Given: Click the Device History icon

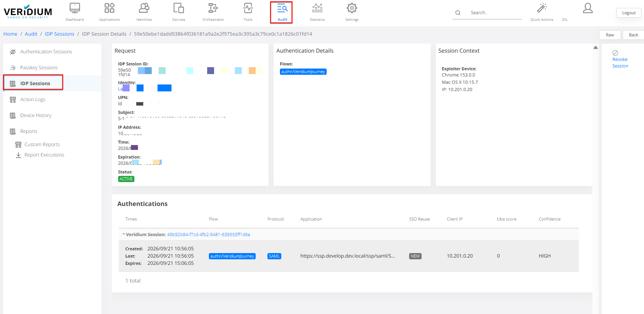Looking at the screenshot, I should coord(13,116).
